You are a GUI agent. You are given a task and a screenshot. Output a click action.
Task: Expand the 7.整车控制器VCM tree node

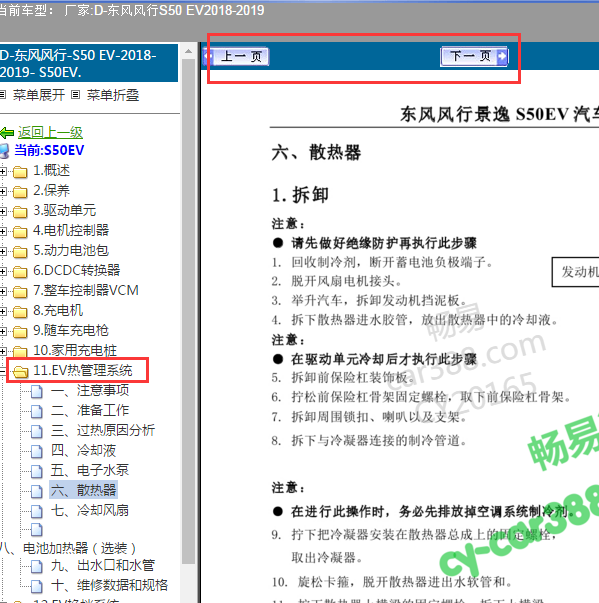3,292
